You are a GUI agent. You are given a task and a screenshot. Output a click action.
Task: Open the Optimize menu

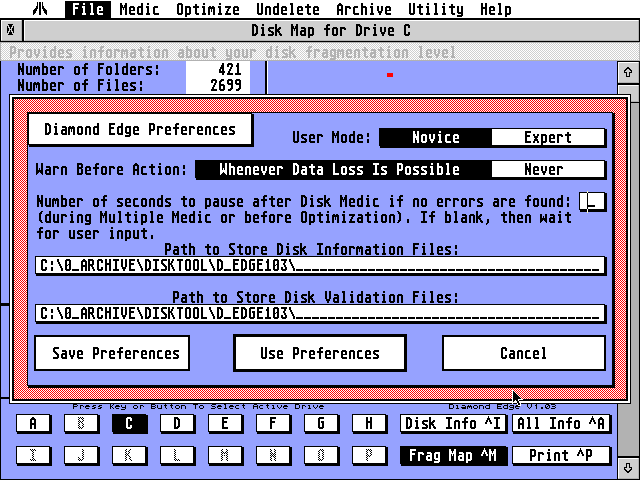(x=208, y=9)
